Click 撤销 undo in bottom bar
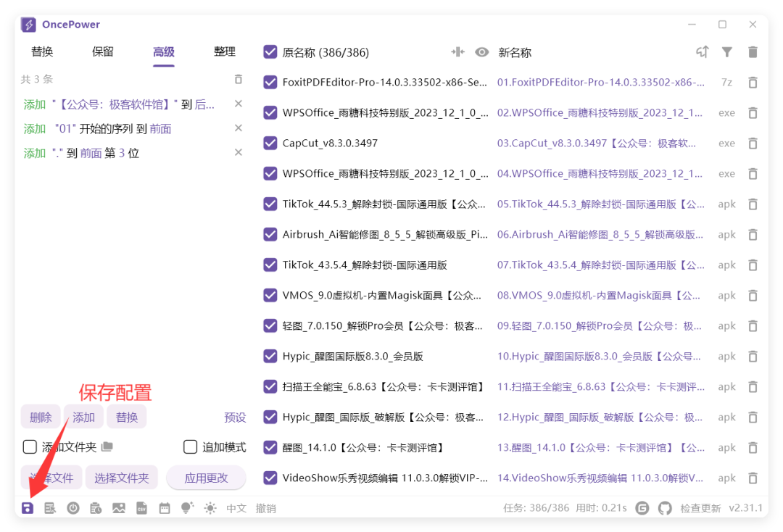 click(265, 508)
